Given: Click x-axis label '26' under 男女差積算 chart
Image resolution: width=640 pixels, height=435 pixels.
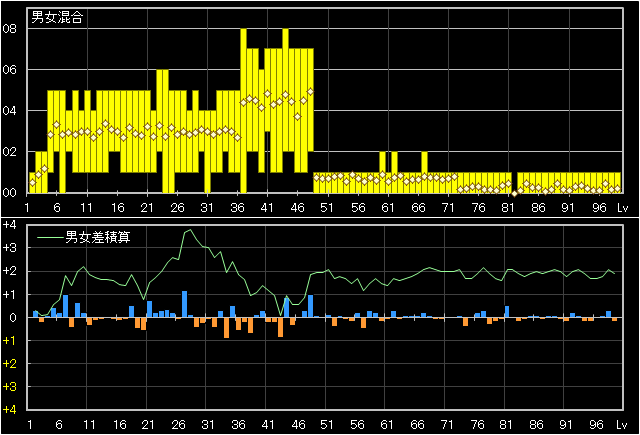Looking at the screenshot, I should point(178,425).
